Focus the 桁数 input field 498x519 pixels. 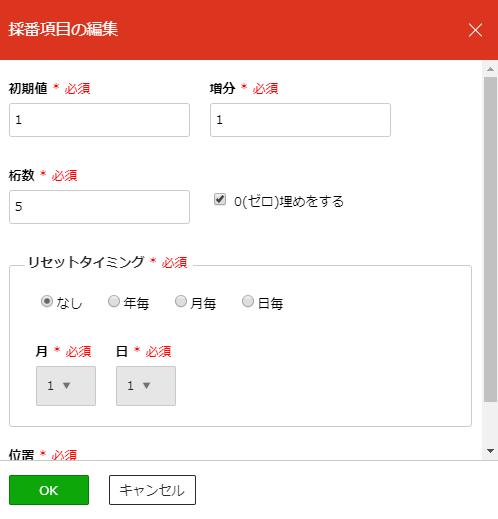[99, 207]
